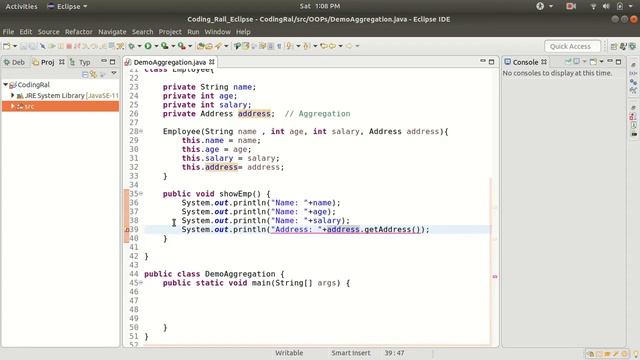Click the Previous Annotation icon
640x360 pixels.
pos(307,46)
